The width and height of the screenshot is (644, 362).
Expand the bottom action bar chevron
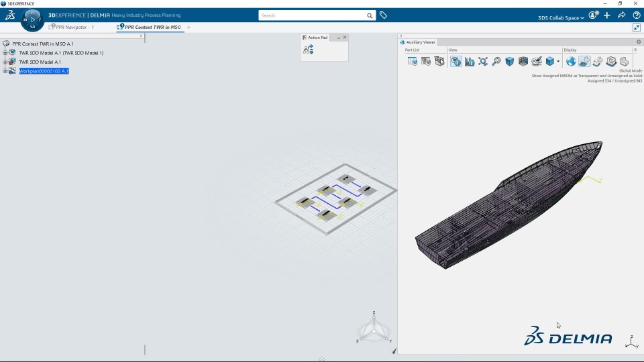(x=322, y=359)
